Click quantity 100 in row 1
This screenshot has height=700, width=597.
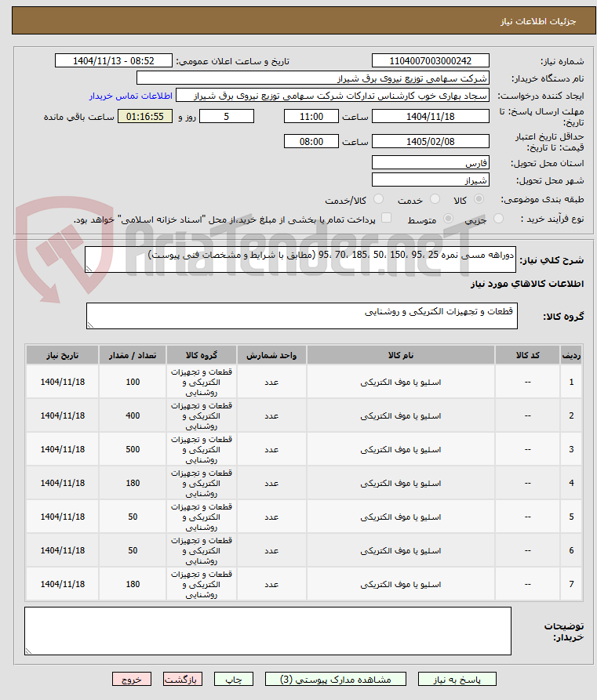[133, 383]
